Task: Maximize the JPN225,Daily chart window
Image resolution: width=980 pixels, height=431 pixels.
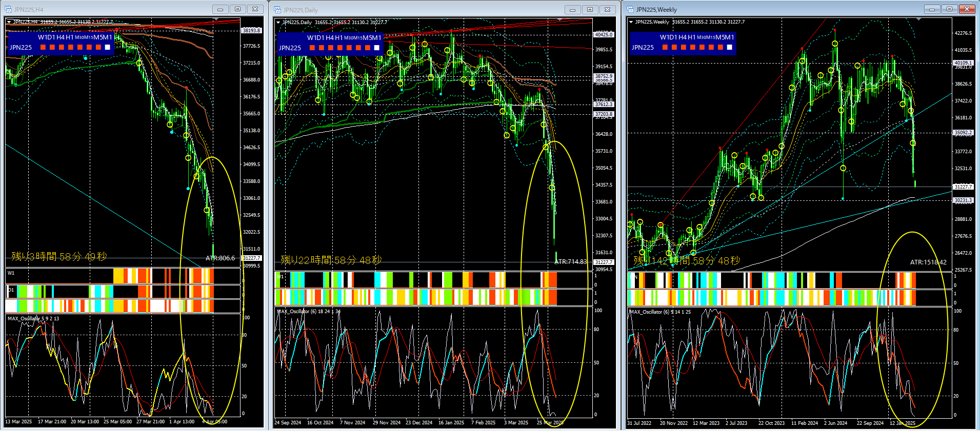Action: pos(590,10)
